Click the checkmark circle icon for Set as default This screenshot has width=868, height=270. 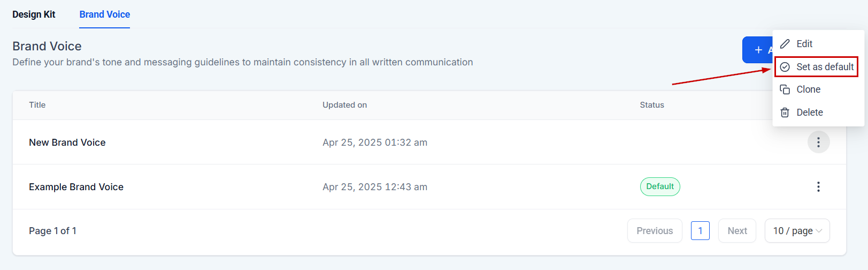785,67
